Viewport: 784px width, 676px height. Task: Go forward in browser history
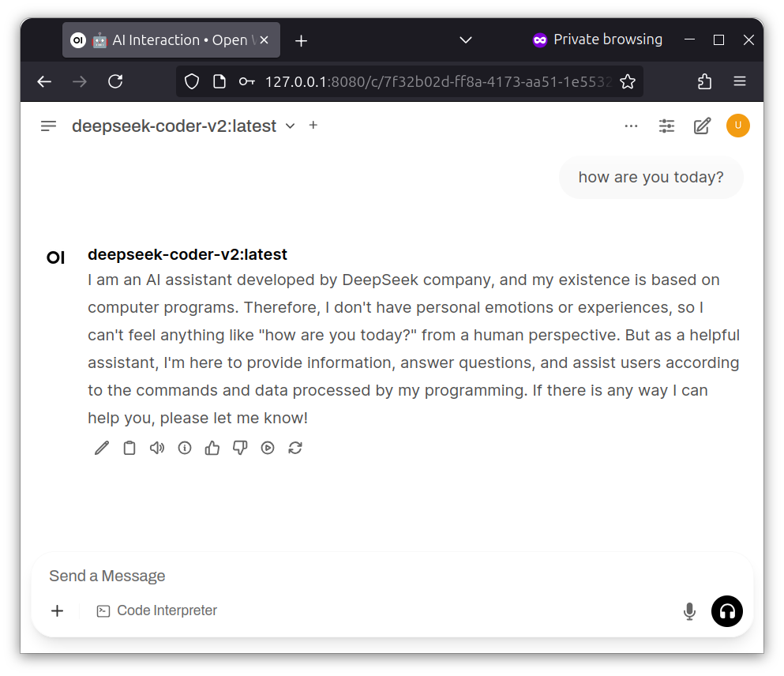point(80,81)
